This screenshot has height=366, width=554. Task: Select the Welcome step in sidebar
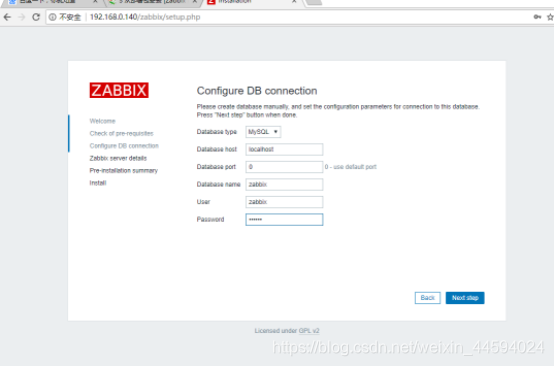tap(102, 121)
